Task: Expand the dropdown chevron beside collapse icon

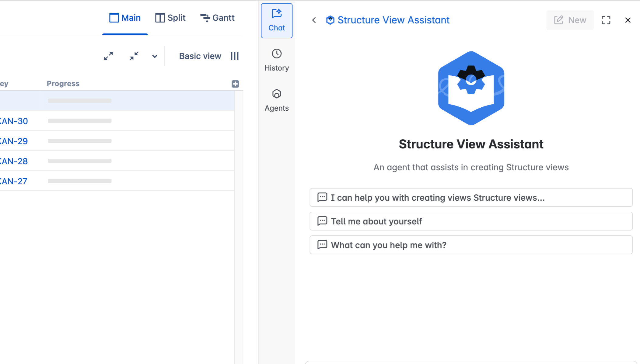Action: (155, 56)
